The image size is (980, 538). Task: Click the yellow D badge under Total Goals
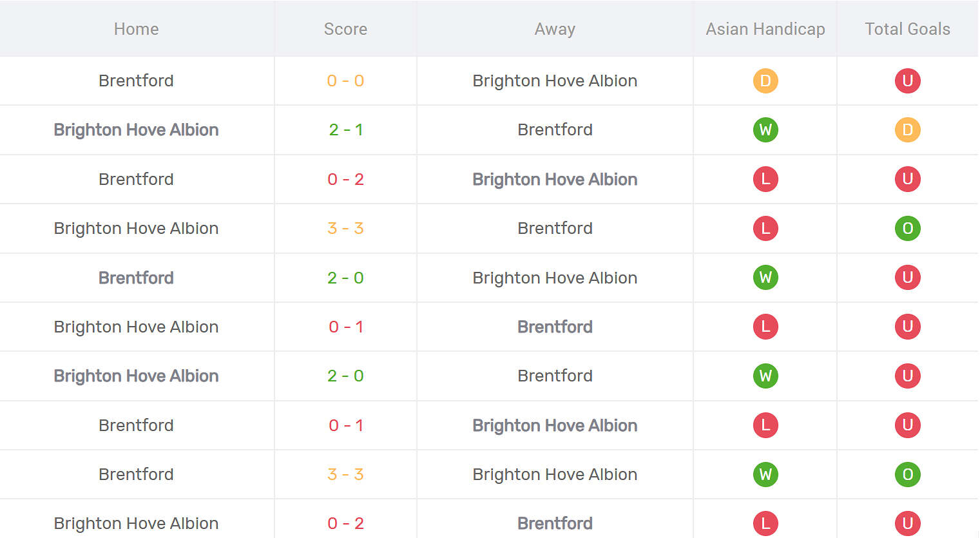point(907,130)
